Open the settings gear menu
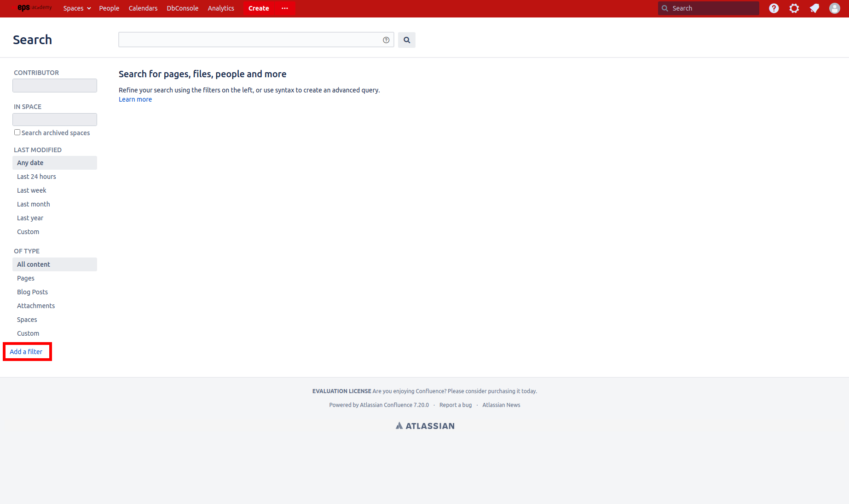This screenshot has height=504, width=849. point(794,8)
